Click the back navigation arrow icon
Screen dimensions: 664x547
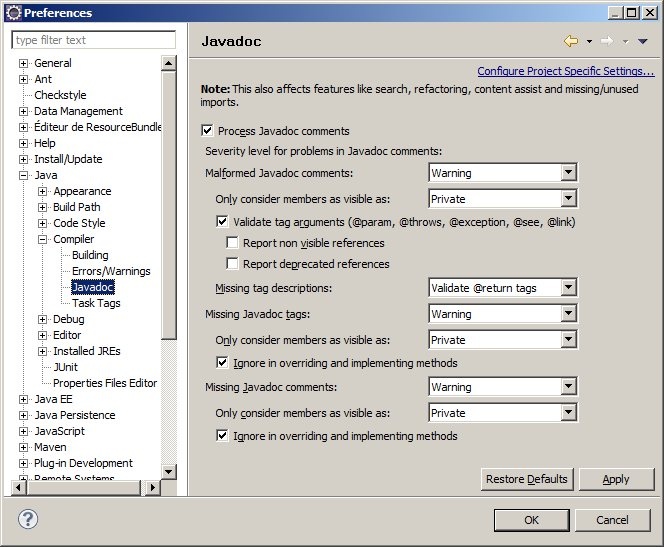[571, 41]
